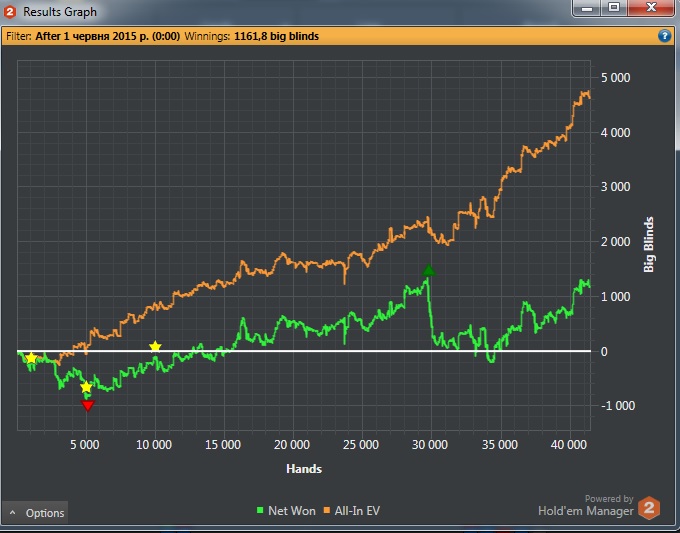Click the red downward triangle marker
680x533 pixels.
(88, 405)
